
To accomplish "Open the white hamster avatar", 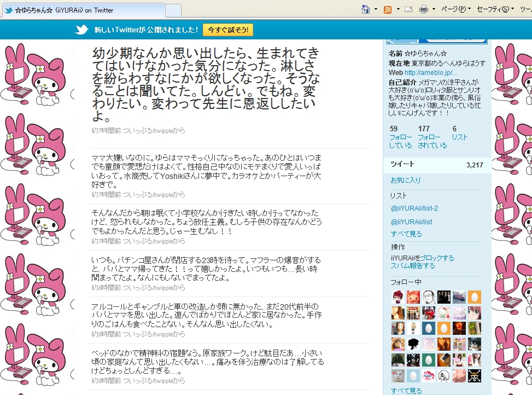I will (x=398, y=376).
